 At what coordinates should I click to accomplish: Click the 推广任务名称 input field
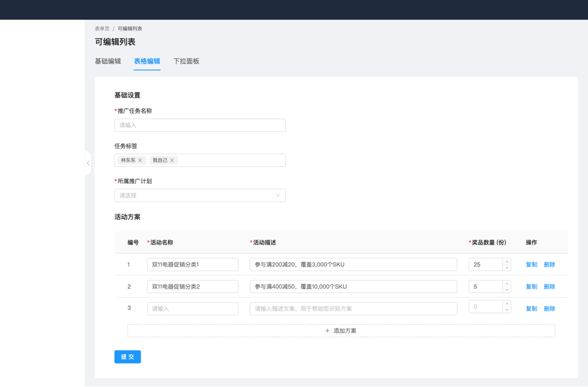pyautogui.click(x=200, y=124)
